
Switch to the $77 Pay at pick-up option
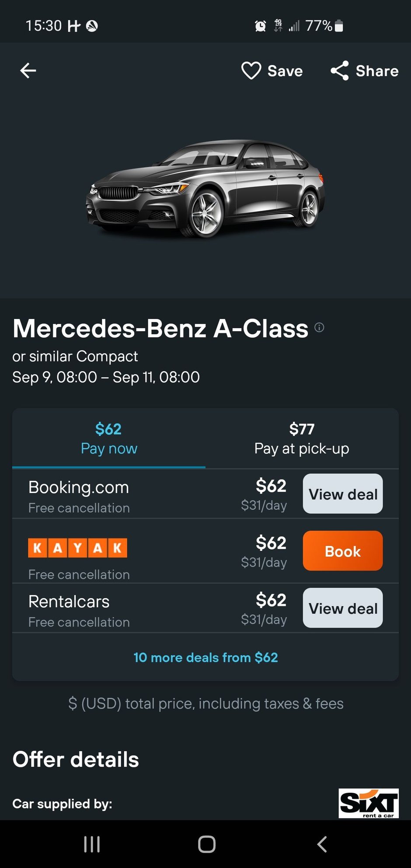301,437
